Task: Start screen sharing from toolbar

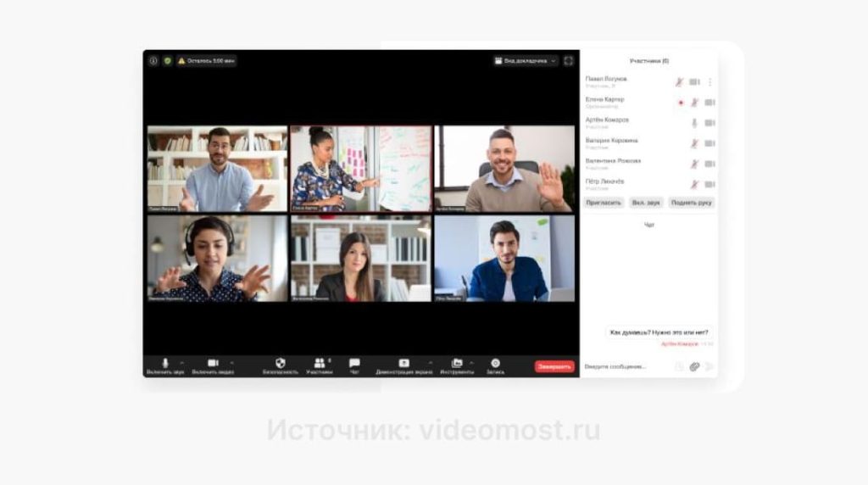Action: pos(404,366)
